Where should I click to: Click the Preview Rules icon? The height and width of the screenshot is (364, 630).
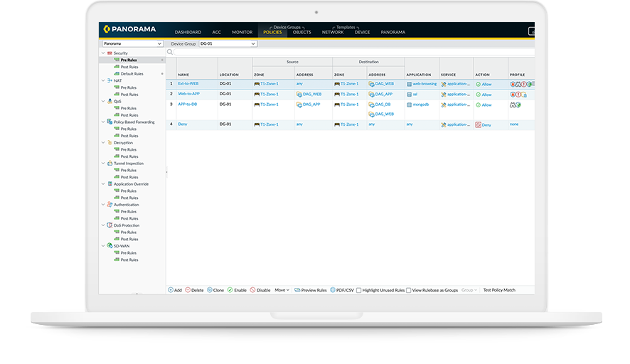(x=297, y=290)
